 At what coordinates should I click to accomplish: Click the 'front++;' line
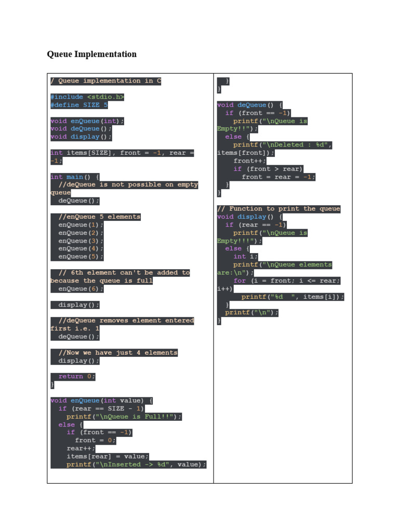click(x=250, y=161)
